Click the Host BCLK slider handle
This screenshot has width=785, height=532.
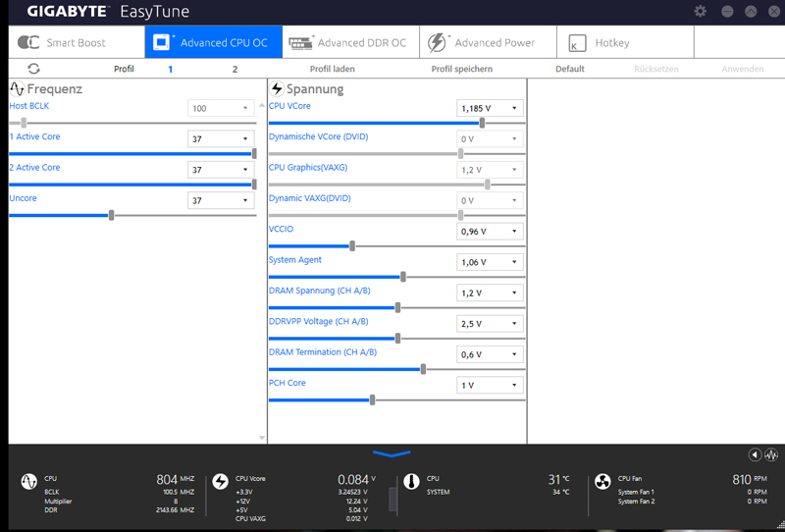point(24,123)
